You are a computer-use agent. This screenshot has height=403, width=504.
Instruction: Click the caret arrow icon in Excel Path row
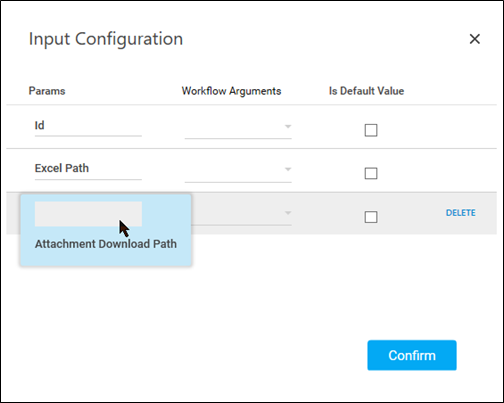coord(288,169)
